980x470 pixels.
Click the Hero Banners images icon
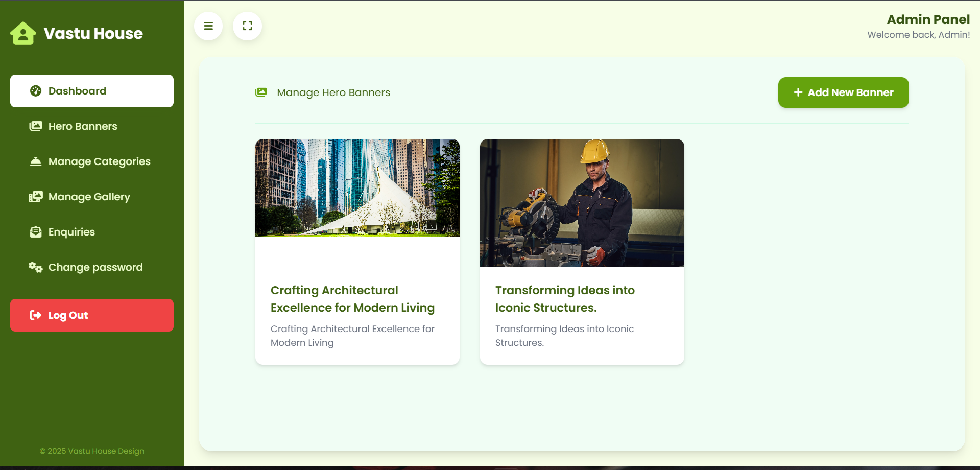36,126
